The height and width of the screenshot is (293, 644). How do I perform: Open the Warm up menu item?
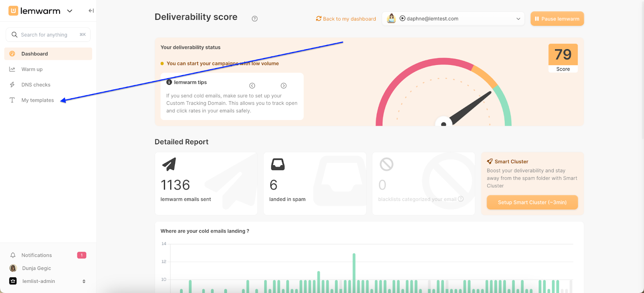32,69
